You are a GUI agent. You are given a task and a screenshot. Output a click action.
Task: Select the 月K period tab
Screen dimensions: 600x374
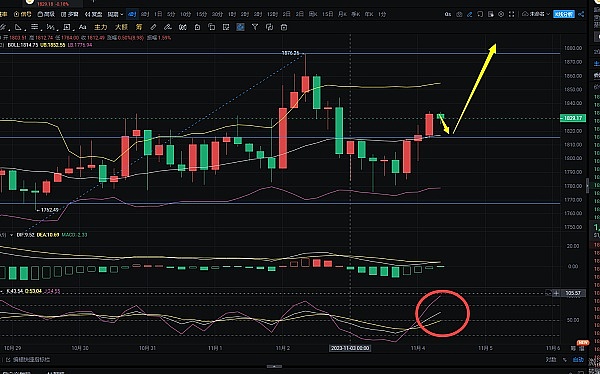tap(342, 14)
